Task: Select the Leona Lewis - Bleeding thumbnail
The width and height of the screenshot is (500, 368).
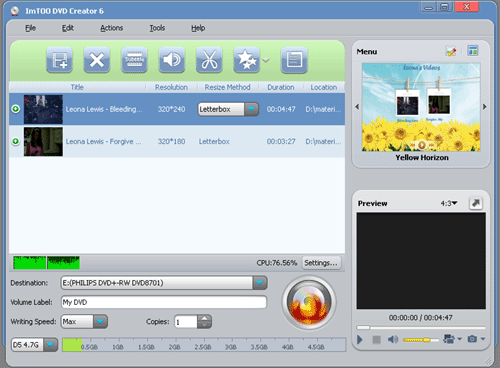Action: 43,109
